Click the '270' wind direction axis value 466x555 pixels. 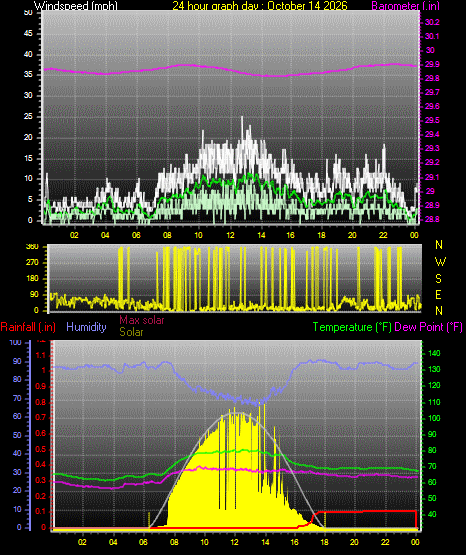pos(32,263)
